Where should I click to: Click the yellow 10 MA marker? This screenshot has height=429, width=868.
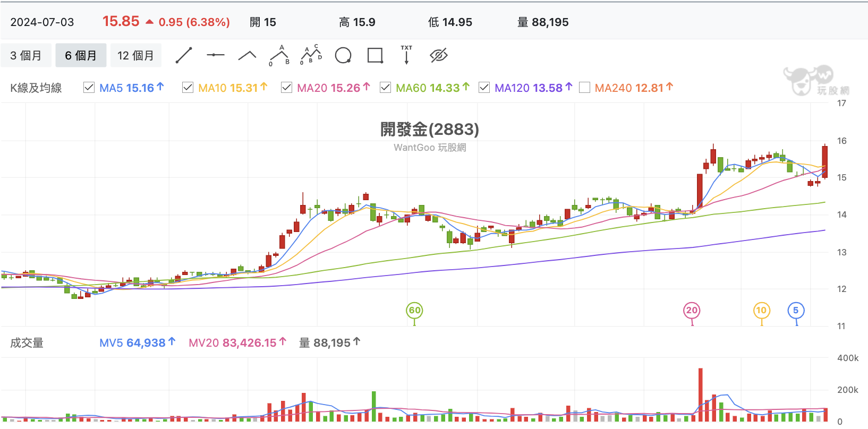[762, 311]
